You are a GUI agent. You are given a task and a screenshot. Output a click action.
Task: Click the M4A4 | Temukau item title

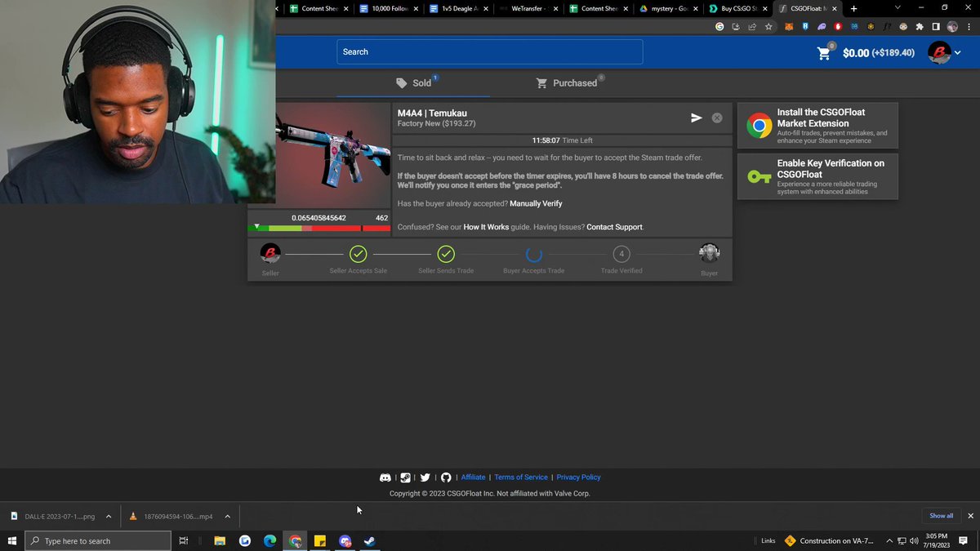click(x=432, y=113)
